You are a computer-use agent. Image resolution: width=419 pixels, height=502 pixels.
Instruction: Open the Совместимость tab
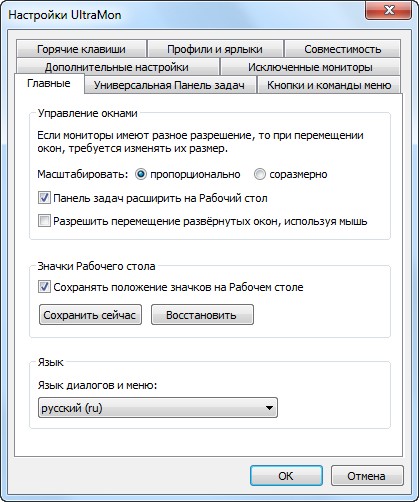(342, 49)
